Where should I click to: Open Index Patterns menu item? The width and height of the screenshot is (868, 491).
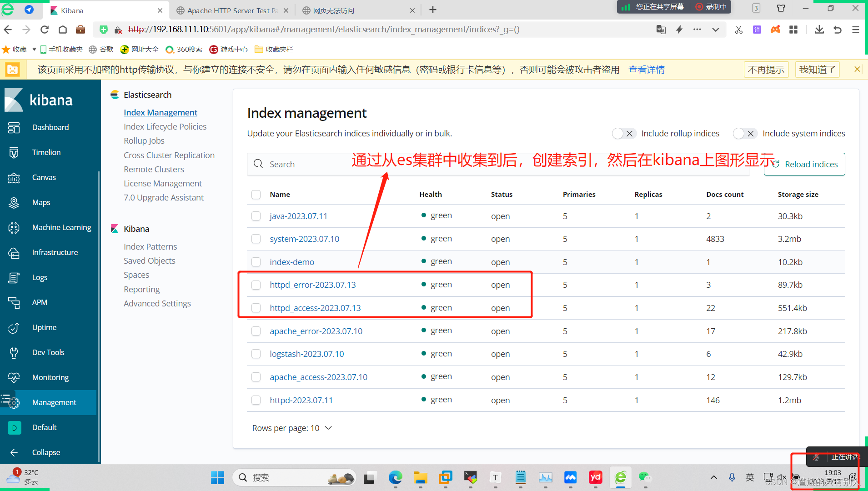151,247
